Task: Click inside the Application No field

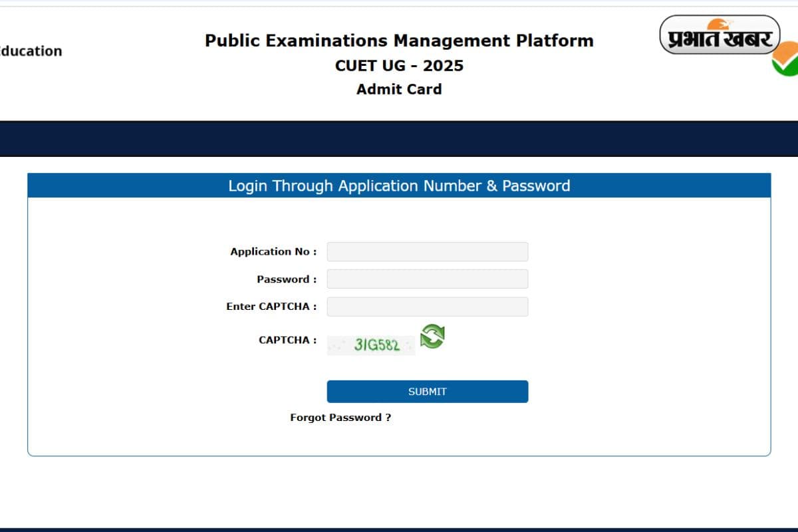Action: 427,251
